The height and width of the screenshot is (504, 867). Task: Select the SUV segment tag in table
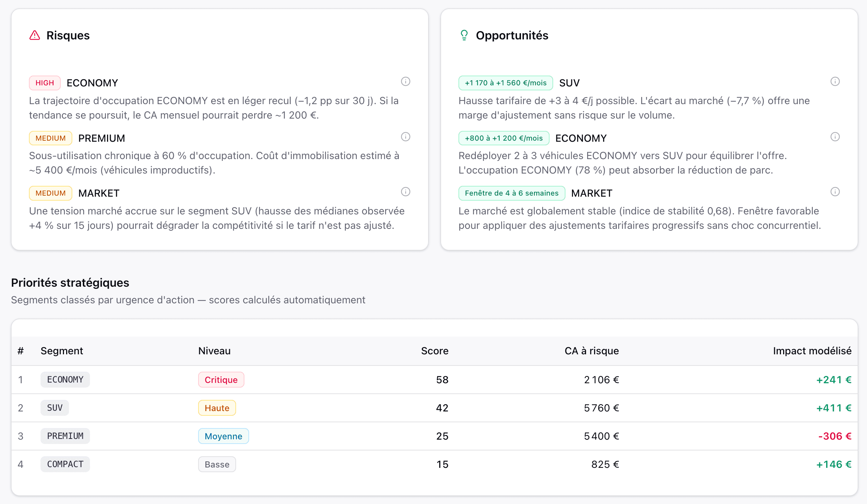pyautogui.click(x=55, y=408)
